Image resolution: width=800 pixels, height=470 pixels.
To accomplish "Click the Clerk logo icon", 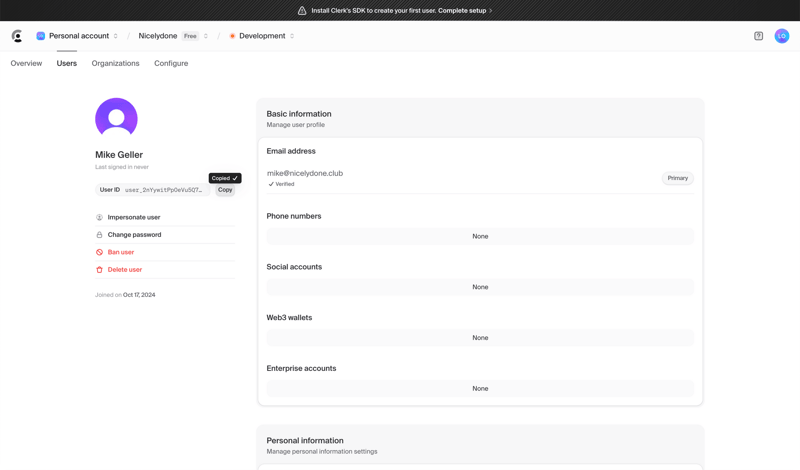I will point(17,36).
